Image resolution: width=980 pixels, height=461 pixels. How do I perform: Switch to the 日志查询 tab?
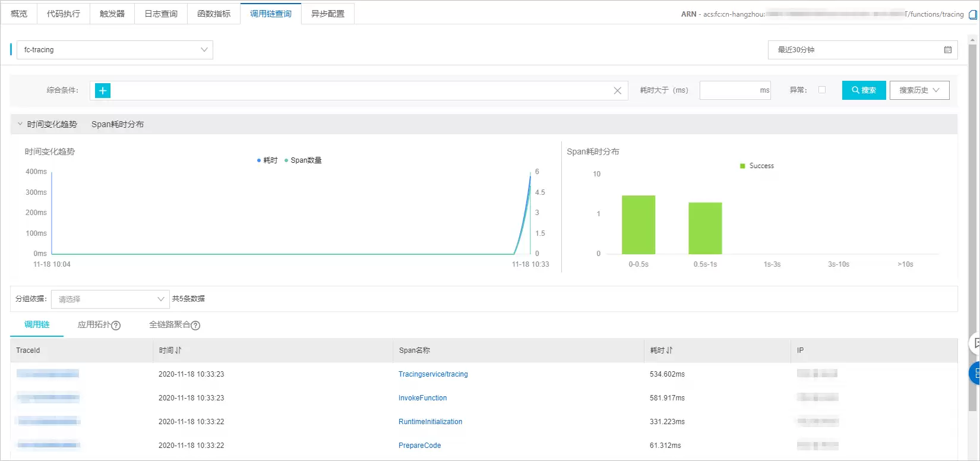coord(161,14)
